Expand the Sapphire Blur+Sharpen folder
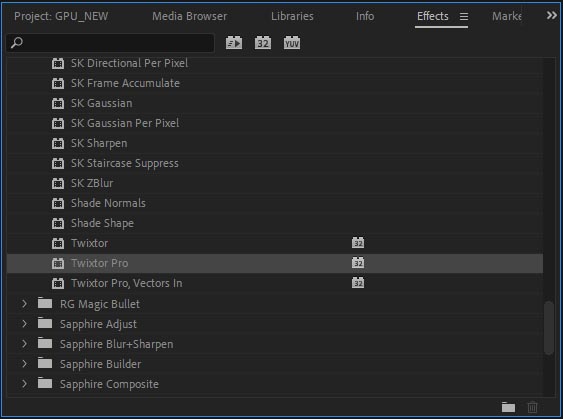The image size is (563, 419). [24, 344]
